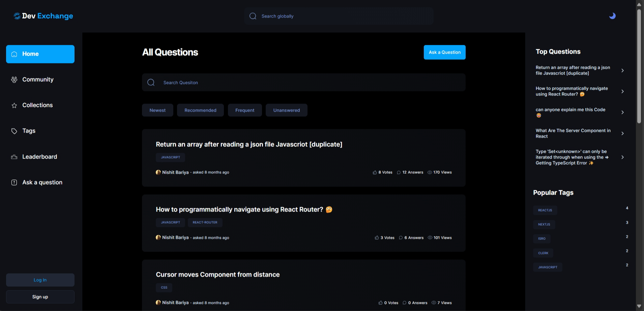Viewport: 644px width, 311px height.
Task: Open chevron for React Router top question
Action: pyautogui.click(x=622, y=91)
